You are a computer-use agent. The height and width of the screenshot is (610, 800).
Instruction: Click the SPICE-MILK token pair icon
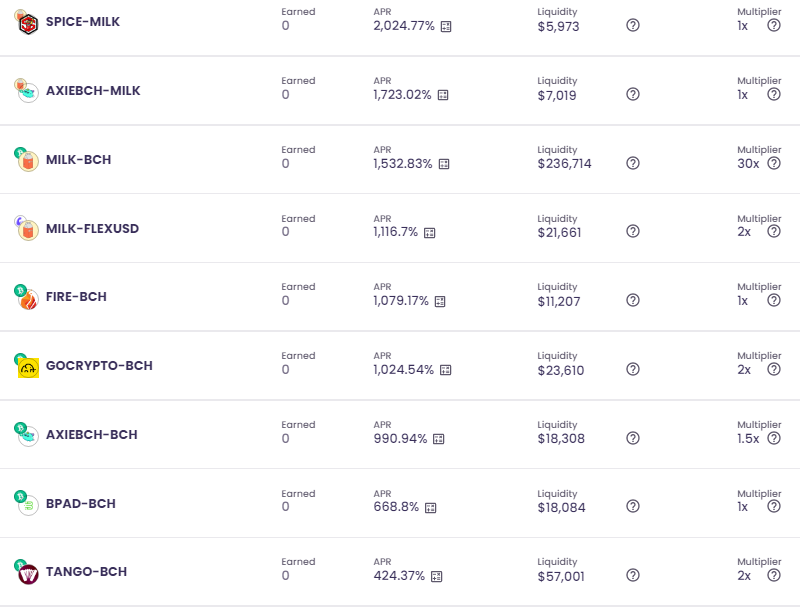[26, 22]
